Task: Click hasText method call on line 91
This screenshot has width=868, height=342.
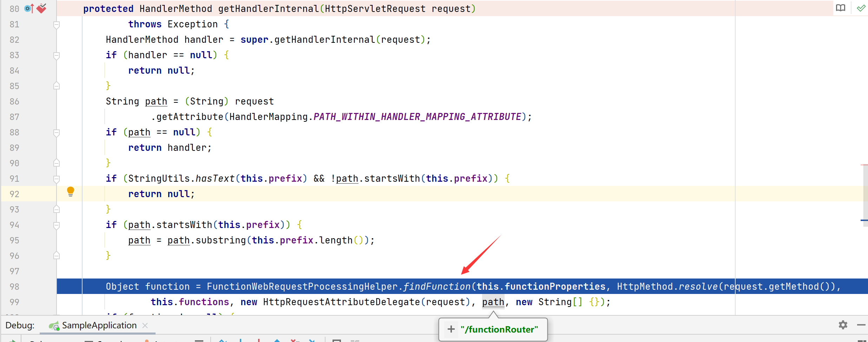Action: coord(215,179)
